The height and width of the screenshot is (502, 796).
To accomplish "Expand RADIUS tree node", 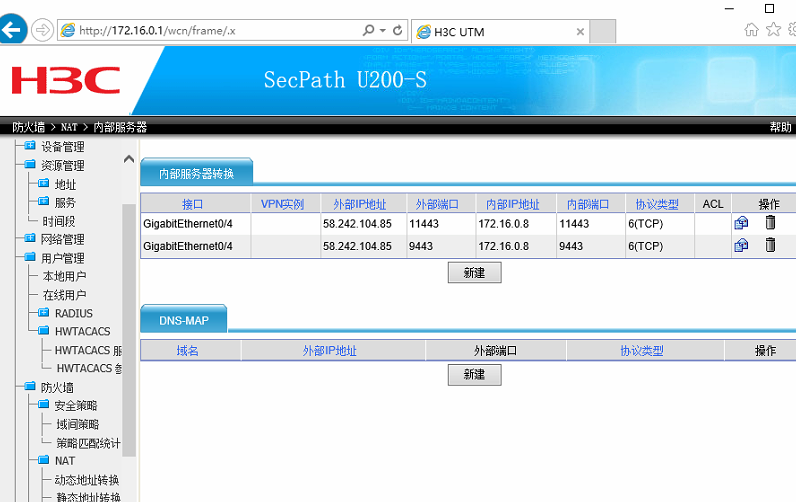I will point(44,312).
